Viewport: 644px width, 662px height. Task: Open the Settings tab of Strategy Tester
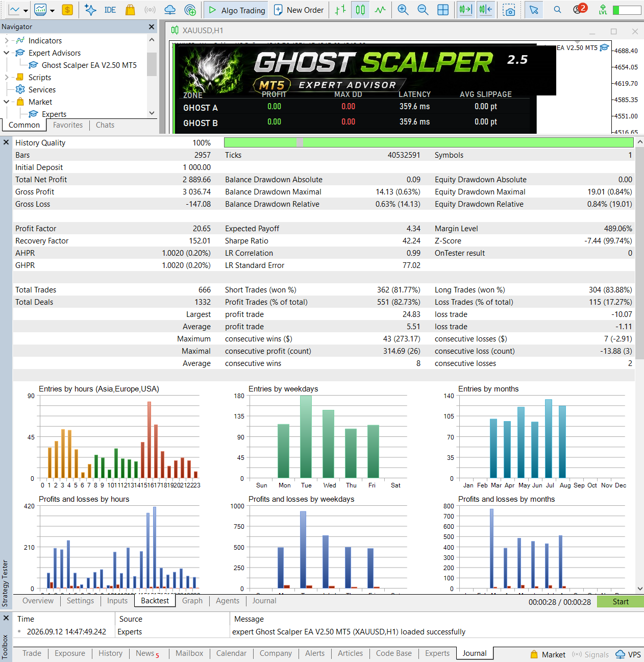81,601
